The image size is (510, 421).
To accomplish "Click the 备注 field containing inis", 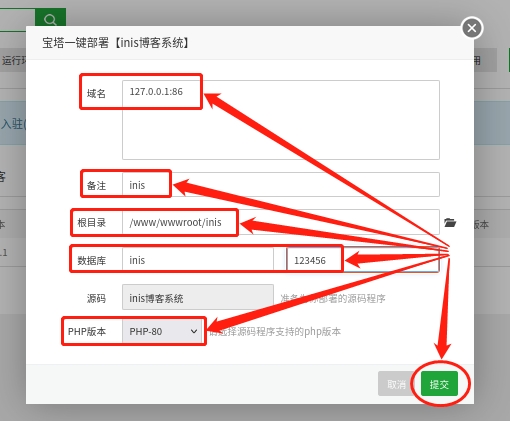I will pos(281,185).
